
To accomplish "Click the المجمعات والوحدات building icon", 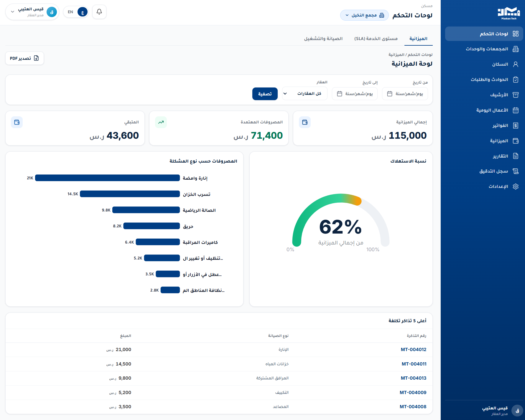I will click(516, 49).
